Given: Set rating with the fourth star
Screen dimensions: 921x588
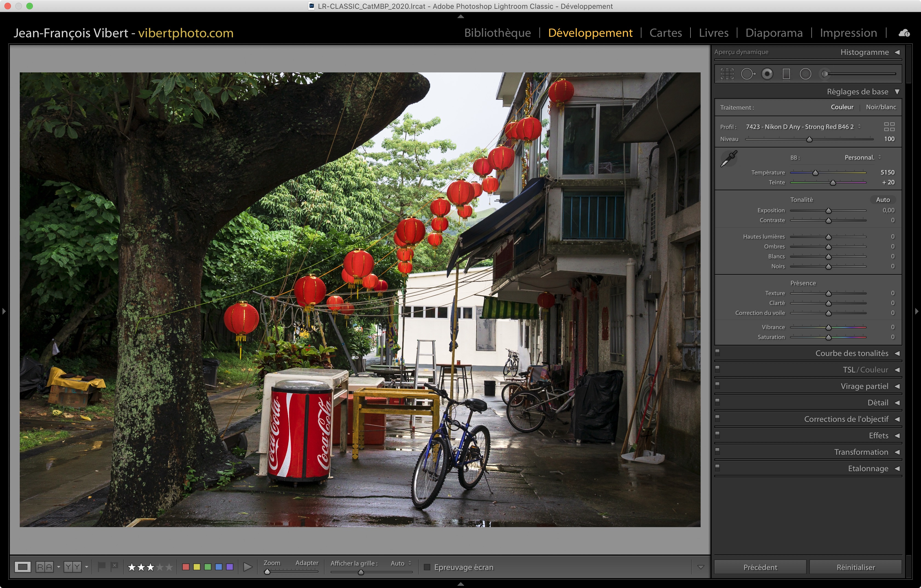Looking at the screenshot, I should (x=160, y=567).
